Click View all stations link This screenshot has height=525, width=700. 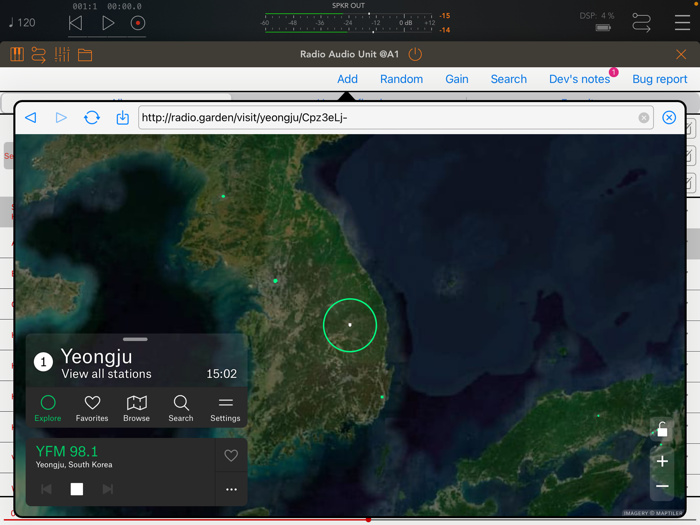(x=106, y=374)
